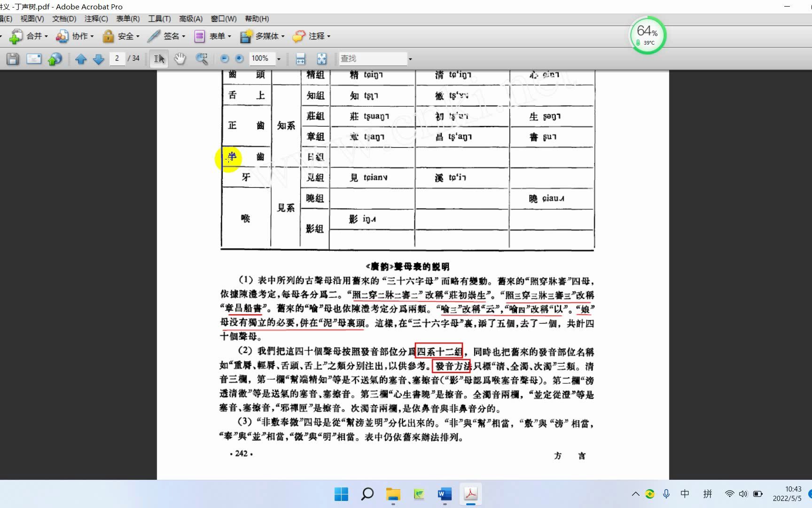Click the fit one full page icon
812x508 pixels.
coord(321,59)
